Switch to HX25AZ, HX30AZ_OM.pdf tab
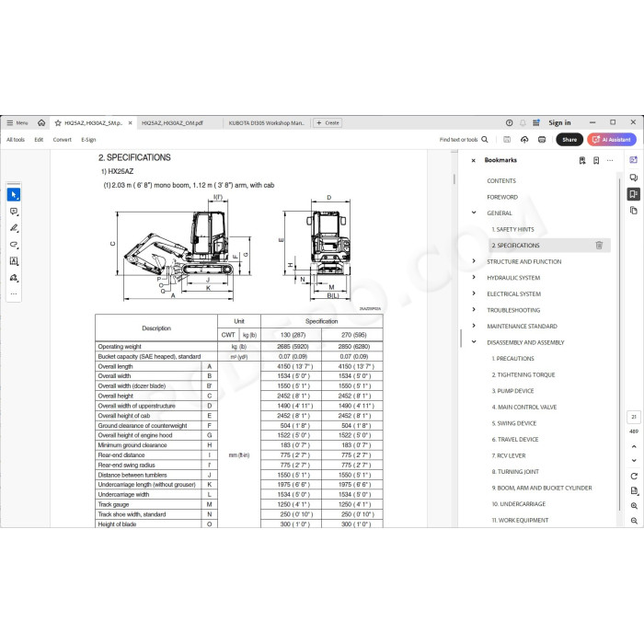Viewport: 644px width, 644px height. coord(172,122)
